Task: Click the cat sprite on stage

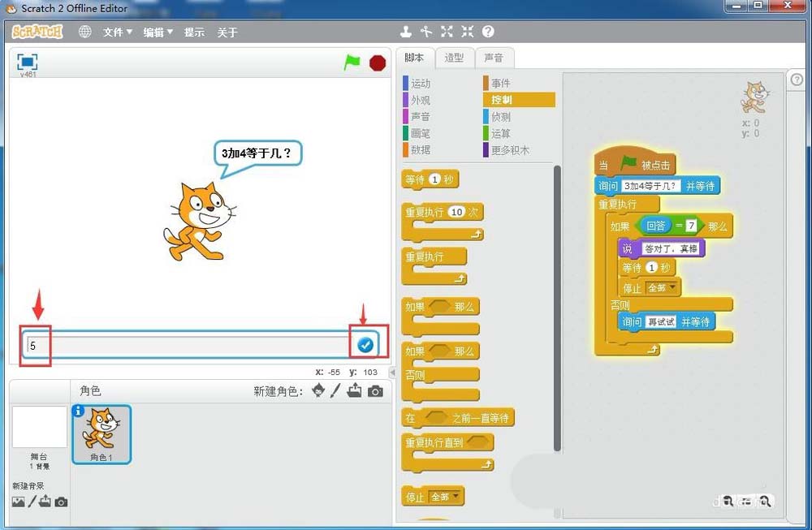Action: (x=198, y=221)
